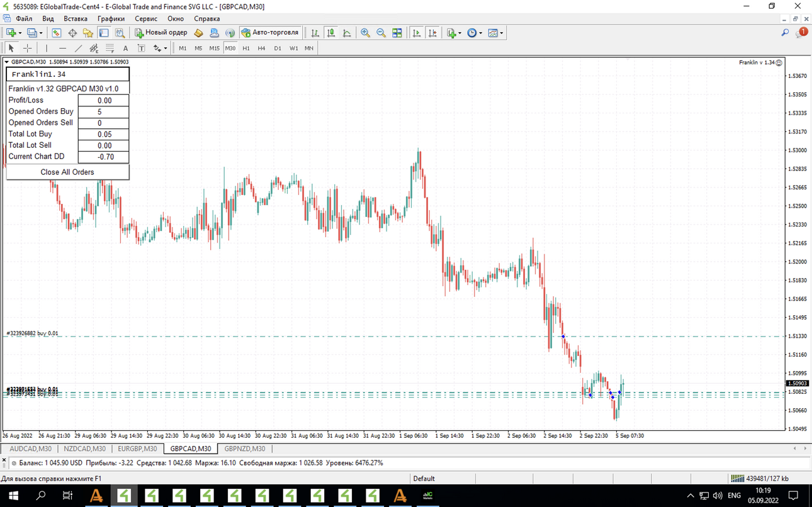Switch timeframe to M15
This screenshot has height=507, width=812.
tap(214, 48)
